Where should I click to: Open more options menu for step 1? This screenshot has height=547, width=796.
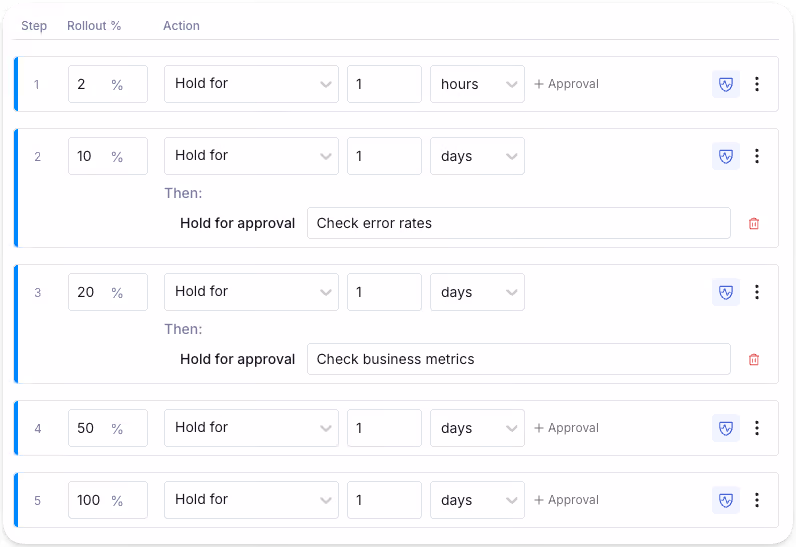[756, 84]
